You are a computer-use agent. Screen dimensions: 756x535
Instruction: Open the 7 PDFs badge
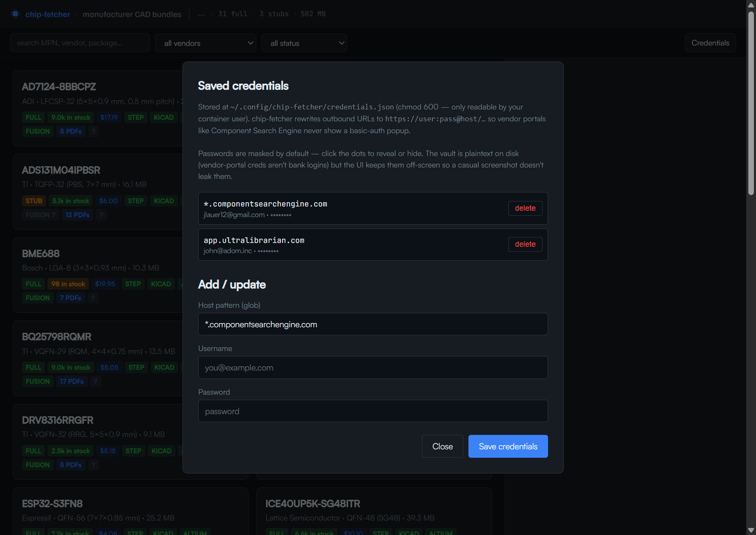click(70, 298)
